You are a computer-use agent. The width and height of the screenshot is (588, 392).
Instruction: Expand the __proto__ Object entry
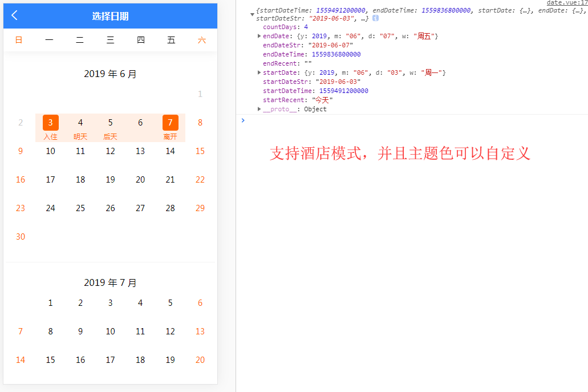259,109
